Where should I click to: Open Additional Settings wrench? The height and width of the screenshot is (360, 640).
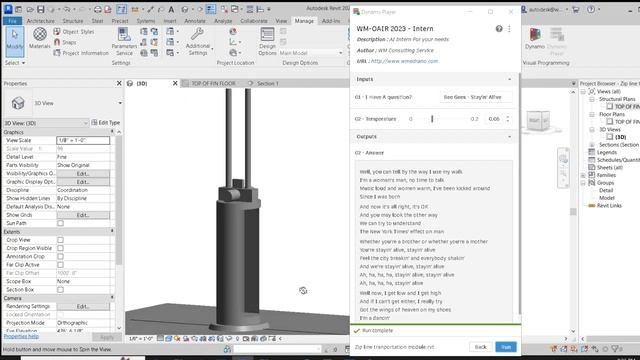pos(198,42)
